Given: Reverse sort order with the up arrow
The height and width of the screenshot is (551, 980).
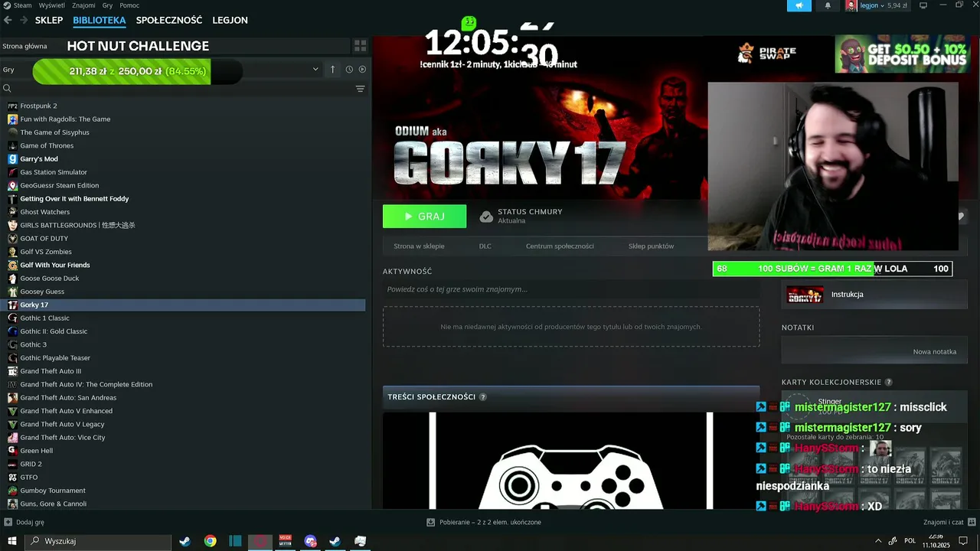Looking at the screenshot, I should 332,69.
